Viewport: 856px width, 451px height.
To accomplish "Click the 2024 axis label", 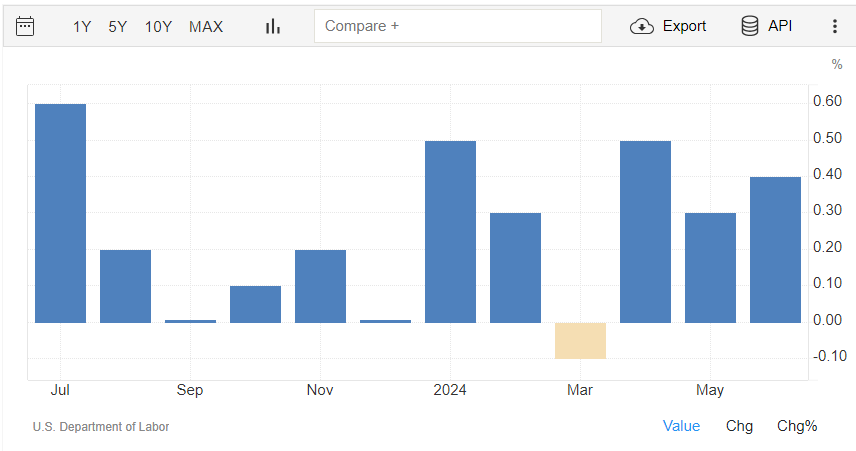I will click(450, 390).
